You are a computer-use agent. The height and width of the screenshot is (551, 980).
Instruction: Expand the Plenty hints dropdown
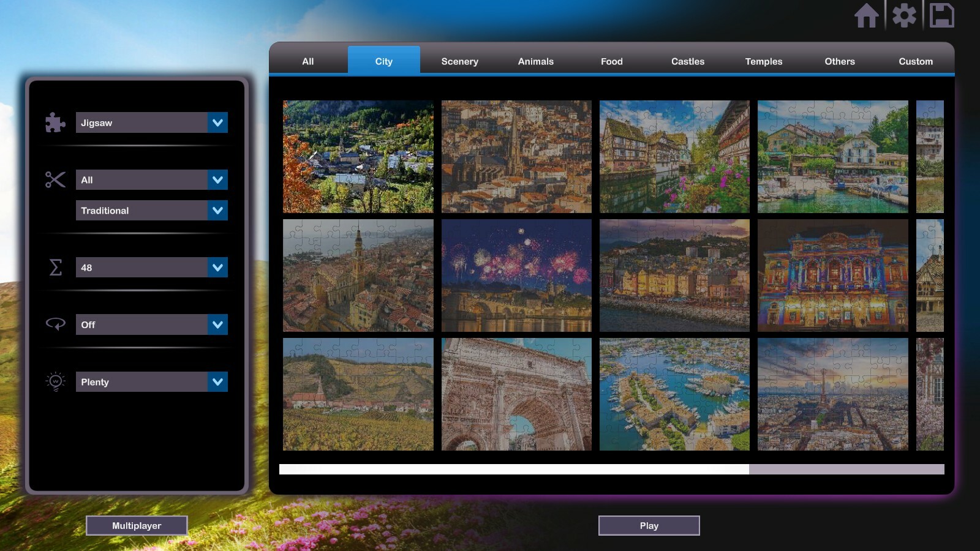[x=151, y=381]
